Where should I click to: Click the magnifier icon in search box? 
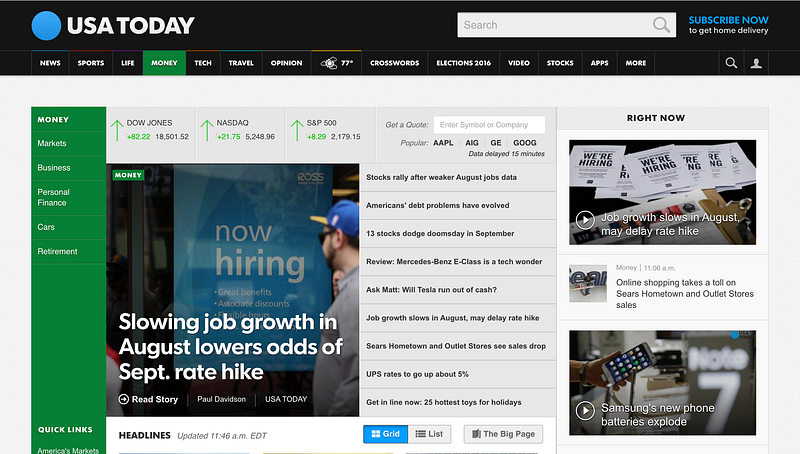coord(661,25)
